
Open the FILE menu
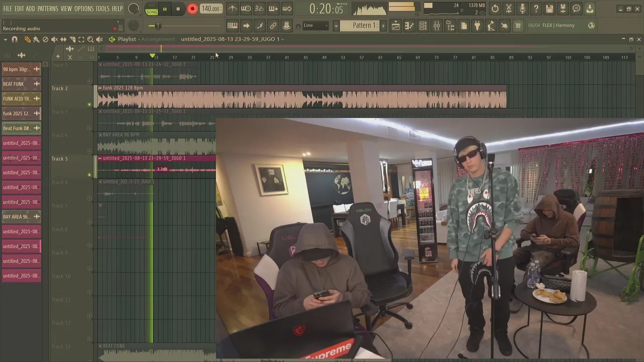tap(8, 9)
